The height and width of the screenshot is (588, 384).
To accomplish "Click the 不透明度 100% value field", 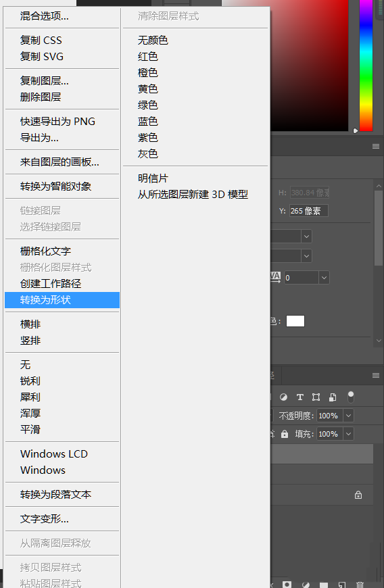I will [330, 416].
